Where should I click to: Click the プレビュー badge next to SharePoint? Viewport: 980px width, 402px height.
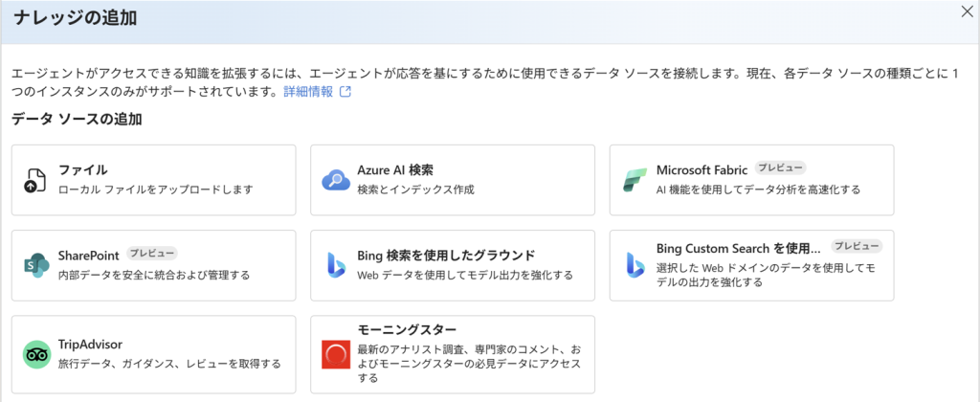click(152, 254)
